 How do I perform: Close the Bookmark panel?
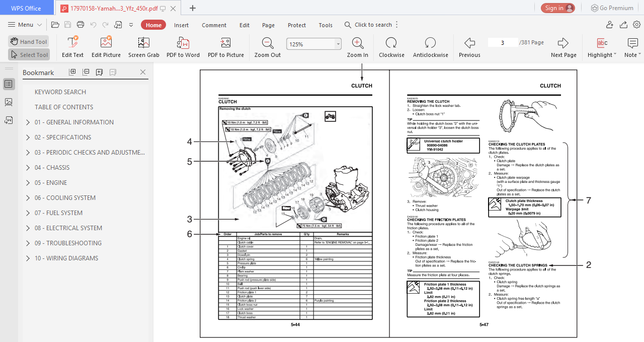[143, 72]
